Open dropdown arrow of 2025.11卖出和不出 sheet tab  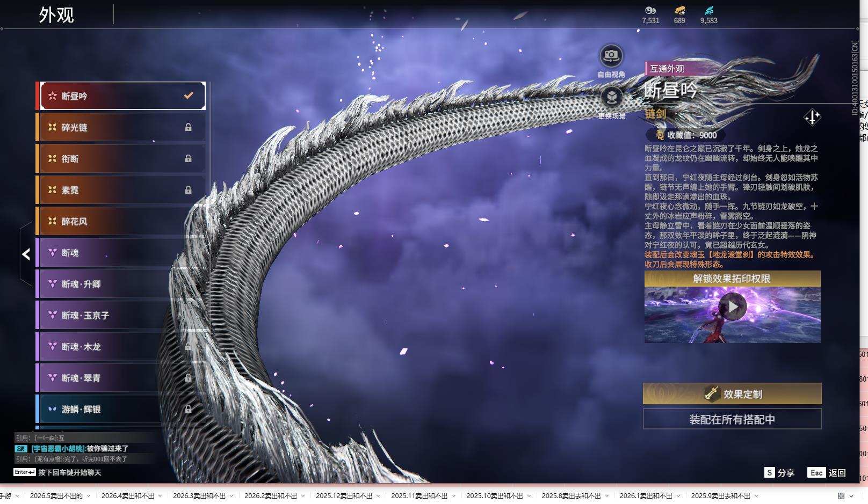tap(453, 496)
